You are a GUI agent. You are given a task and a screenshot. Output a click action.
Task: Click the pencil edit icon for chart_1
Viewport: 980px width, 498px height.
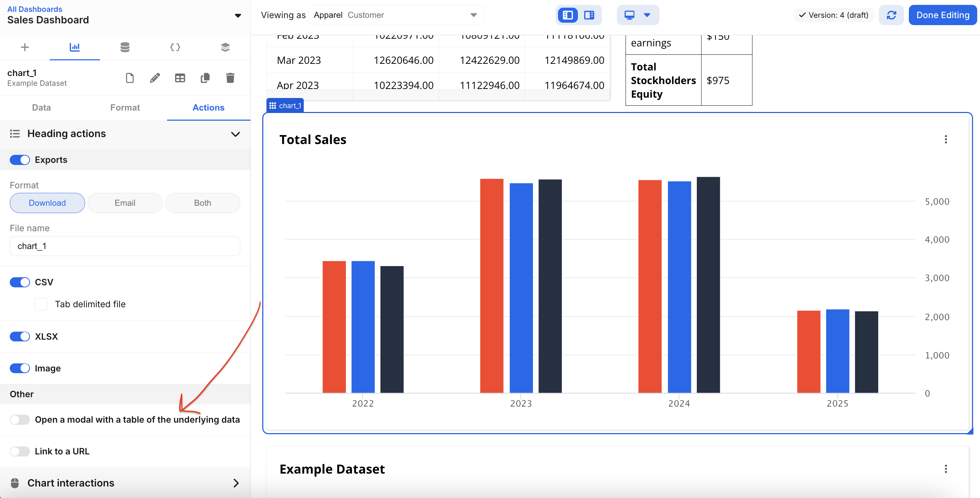coord(155,78)
